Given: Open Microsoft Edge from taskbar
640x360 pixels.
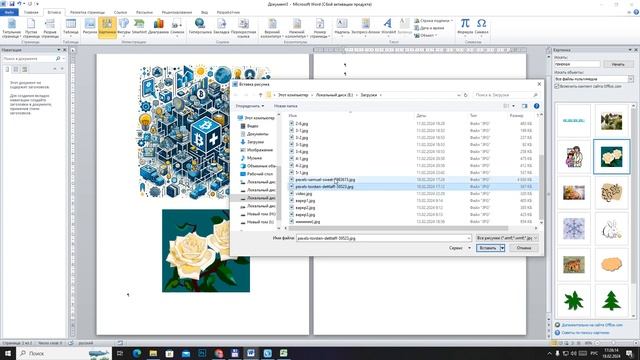Looking at the screenshot, I should tap(136, 353).
